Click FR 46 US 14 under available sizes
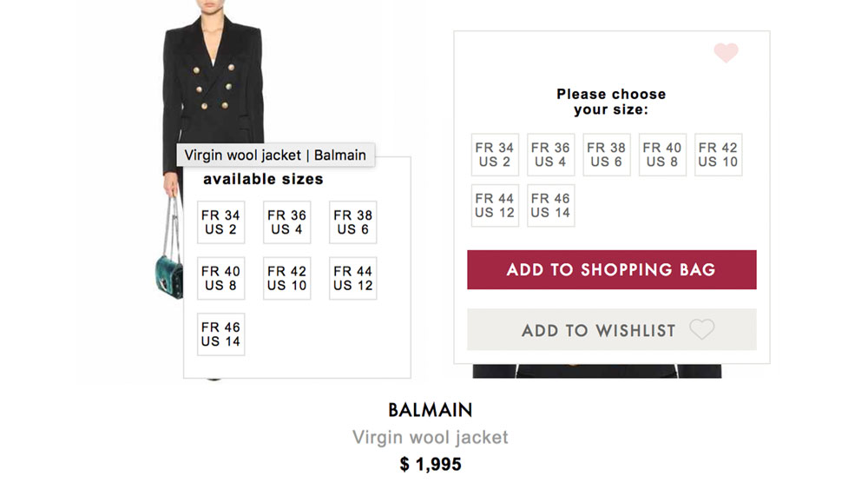The image size is (868, 496). click(x=220, y=334)
